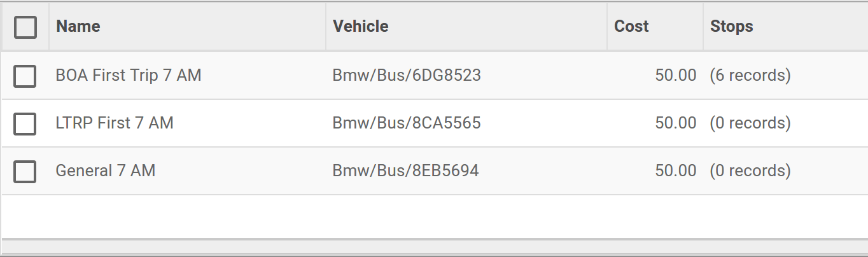Click vehicle Bmw/Bus/8EB5694 cell
868x257 pixels.
[406, 170]
